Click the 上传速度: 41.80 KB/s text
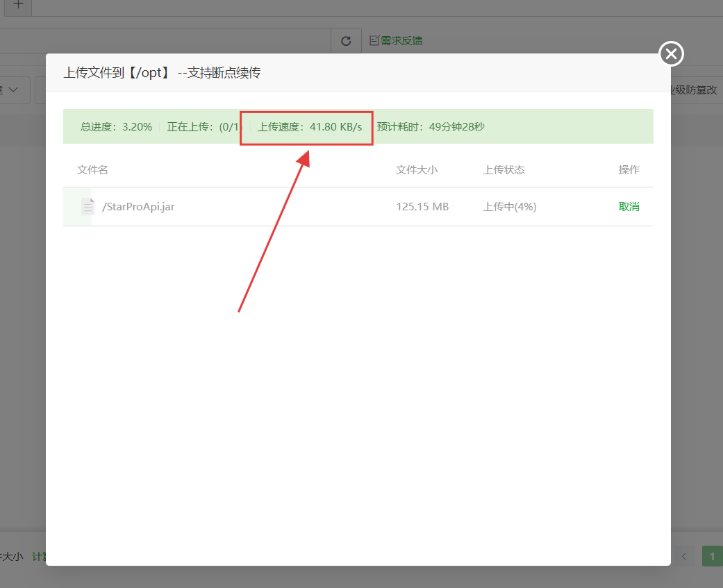This screenshot has height=588, width=723. [x=310, y=127]
